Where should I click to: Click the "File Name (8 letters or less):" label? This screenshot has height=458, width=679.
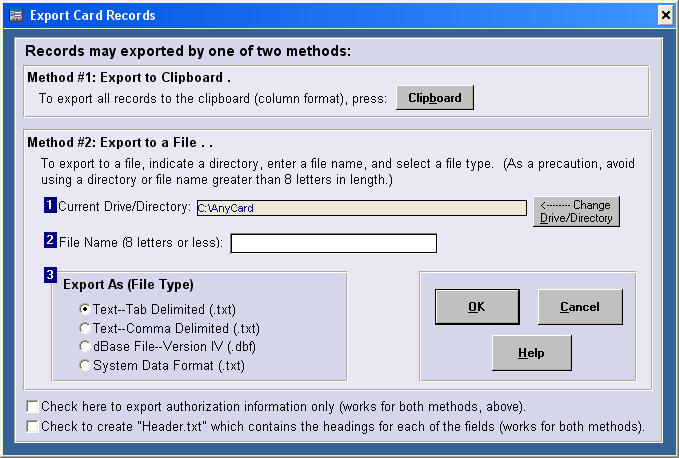(141, 242)
